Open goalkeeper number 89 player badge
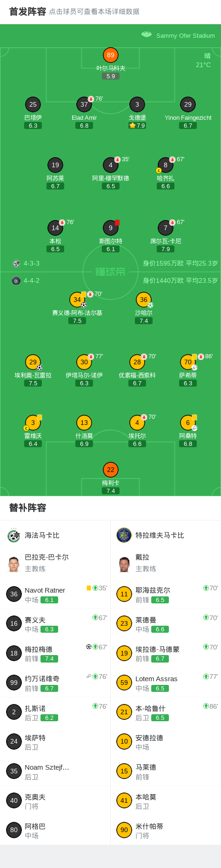The height and width of the screenshot is (868, 221). (x=110, y=55)
